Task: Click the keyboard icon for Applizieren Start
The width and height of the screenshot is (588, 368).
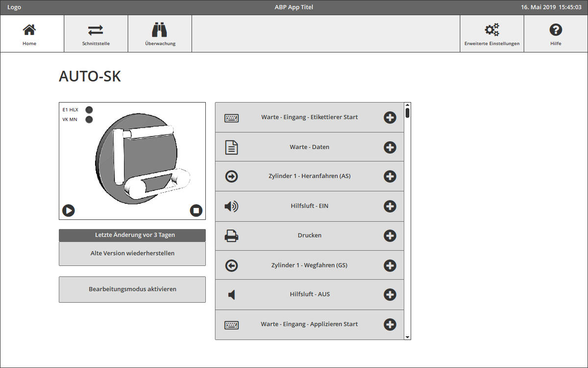Action: coord(232,324)
